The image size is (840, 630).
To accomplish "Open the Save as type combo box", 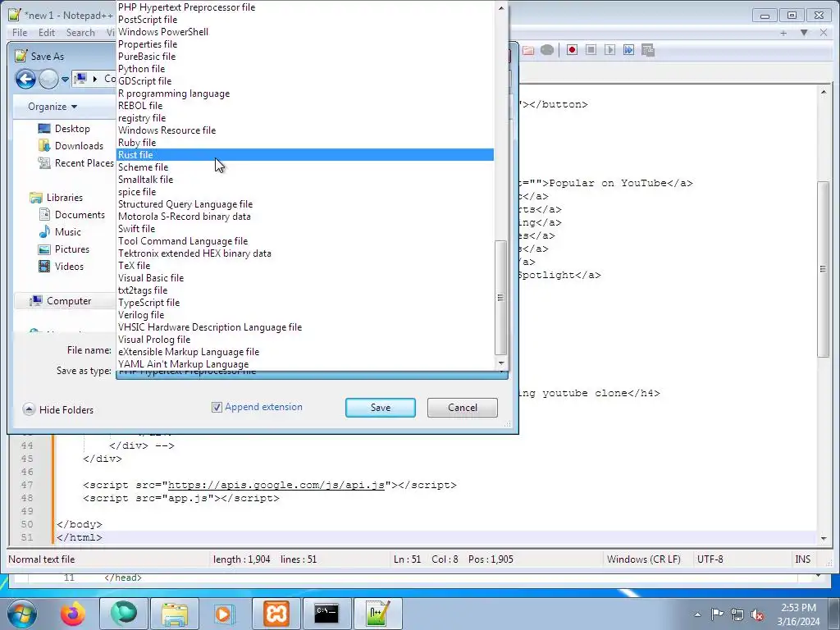I will (312, 373).
